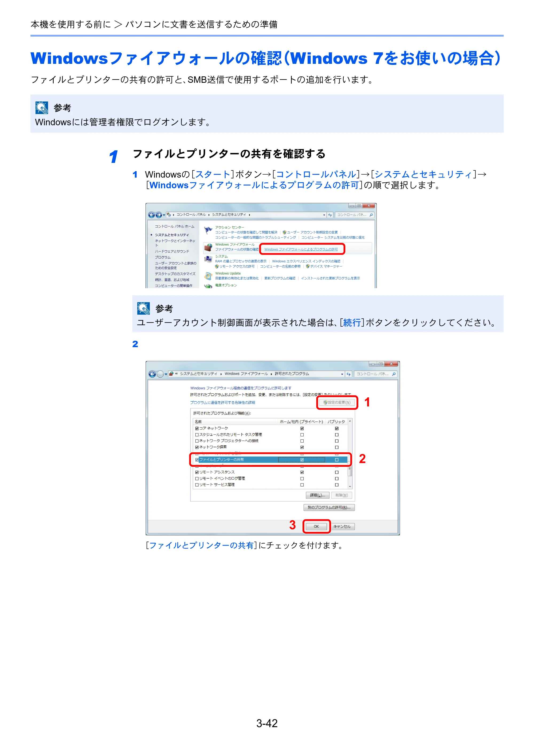Check the ファイルとプリンターの共有 name checkbox
This screenshot has height=756, width=534.
pos(197,460)
